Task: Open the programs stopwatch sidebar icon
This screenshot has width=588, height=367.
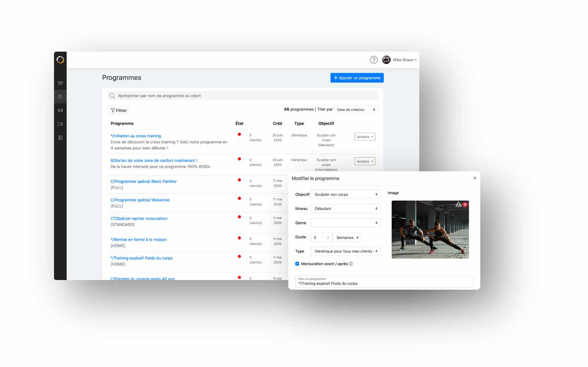Action: pyautogui.click(x=60, y=97)
